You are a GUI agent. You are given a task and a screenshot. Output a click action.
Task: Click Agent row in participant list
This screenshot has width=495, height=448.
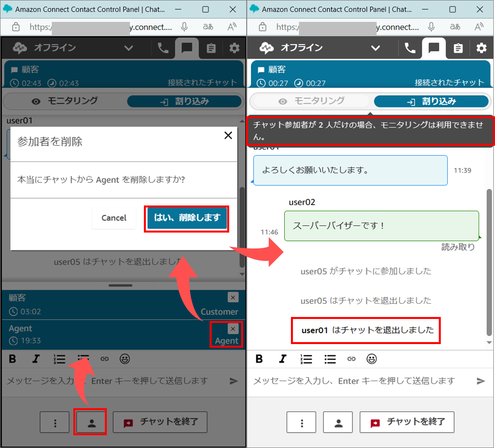click(124, 335)
